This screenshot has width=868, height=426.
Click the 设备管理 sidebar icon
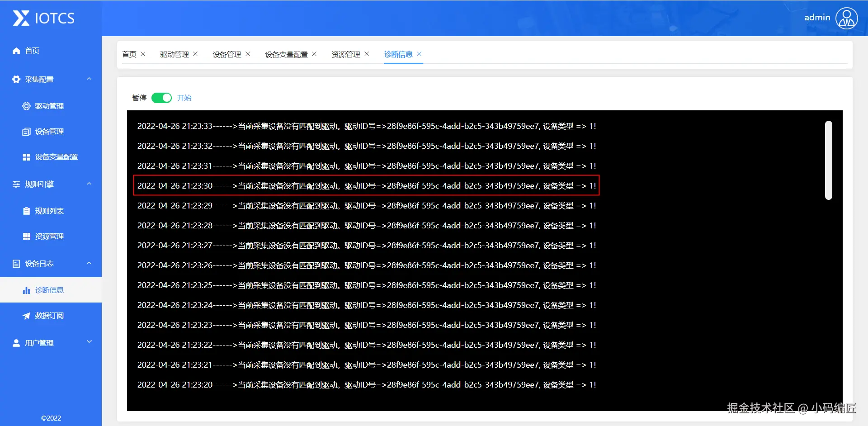point(27,132)
